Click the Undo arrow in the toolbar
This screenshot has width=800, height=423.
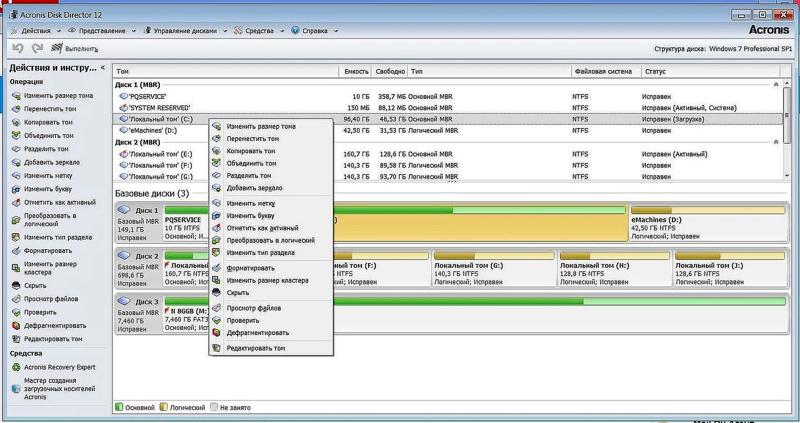18,48
